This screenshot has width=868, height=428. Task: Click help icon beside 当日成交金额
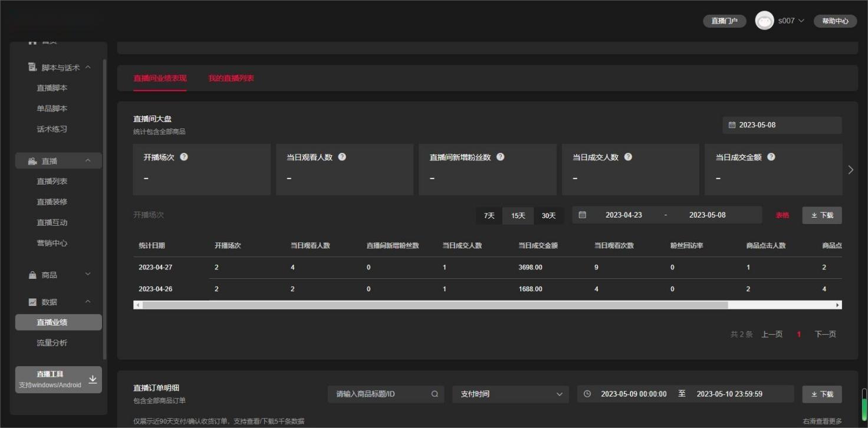pos(771,157)
